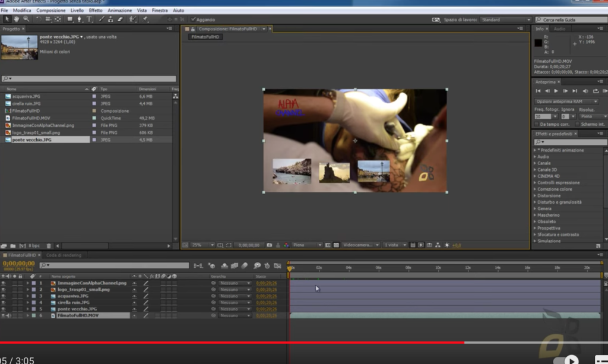Switch to the Coda di rendering tab

[64, 255]
